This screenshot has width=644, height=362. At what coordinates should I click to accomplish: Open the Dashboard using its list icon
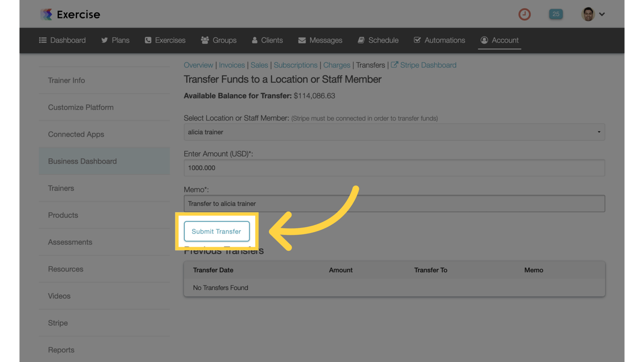coord(44,40)
